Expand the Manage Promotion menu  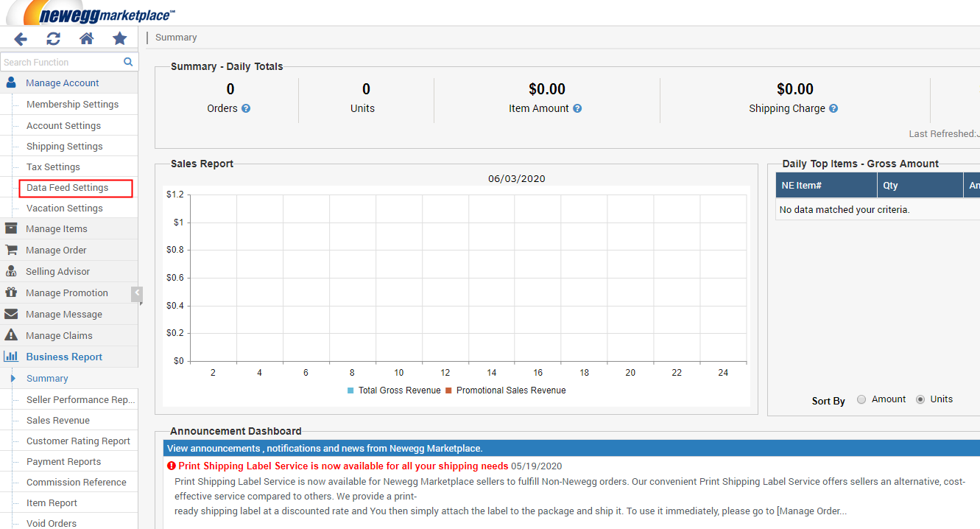click(x=68, y=292)
